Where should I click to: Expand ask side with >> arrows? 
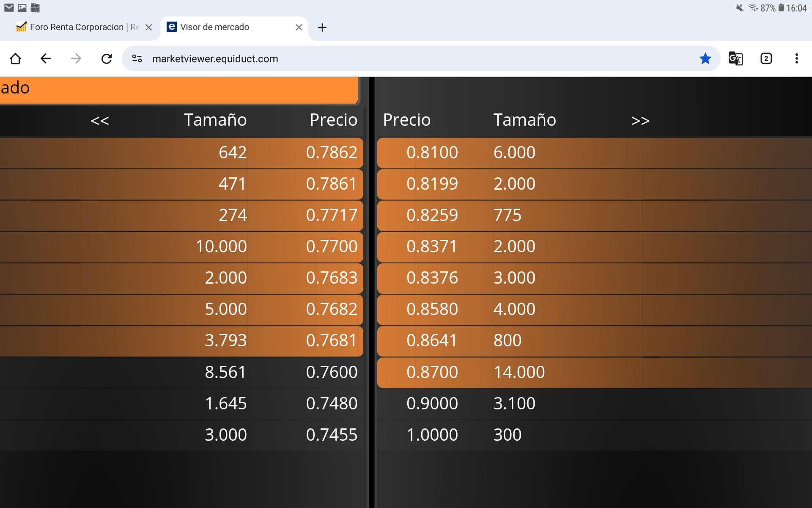tap(640, 121)
